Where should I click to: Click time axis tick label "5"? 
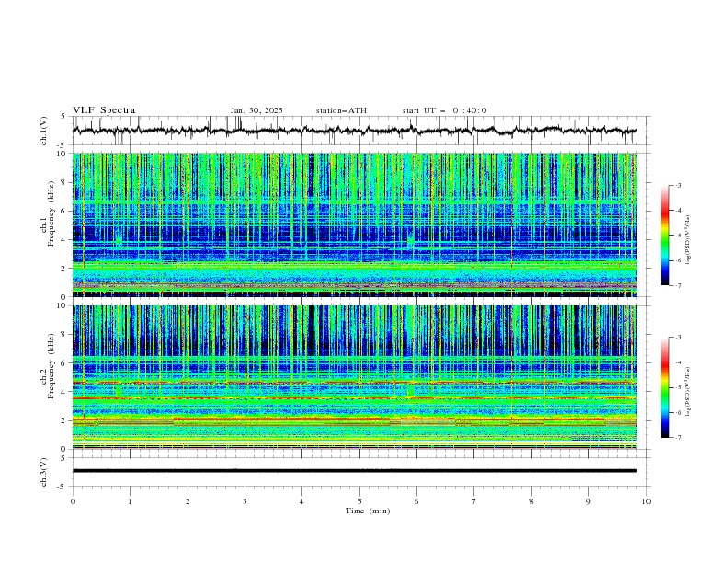click(x=359, y=501)
